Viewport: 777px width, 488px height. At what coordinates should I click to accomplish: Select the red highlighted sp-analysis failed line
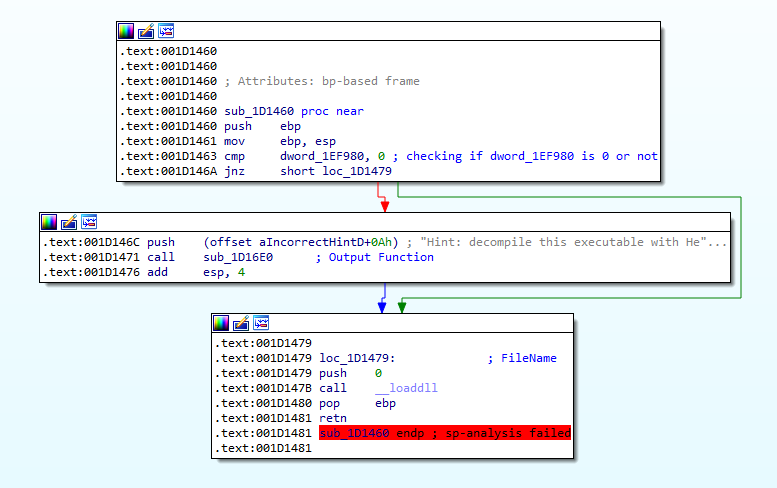point(444,433)
